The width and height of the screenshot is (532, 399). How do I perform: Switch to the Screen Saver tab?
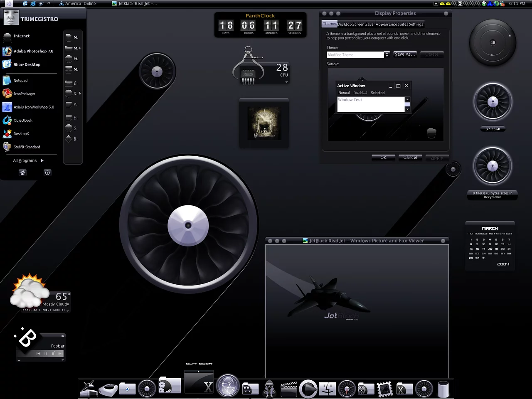(363, 24)
